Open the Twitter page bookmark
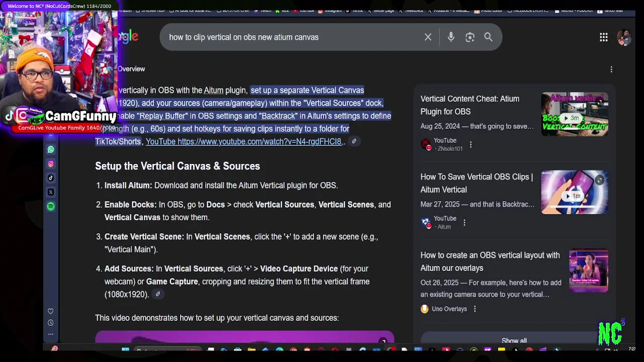Screen dimensions: 644x362 [381, 11]
